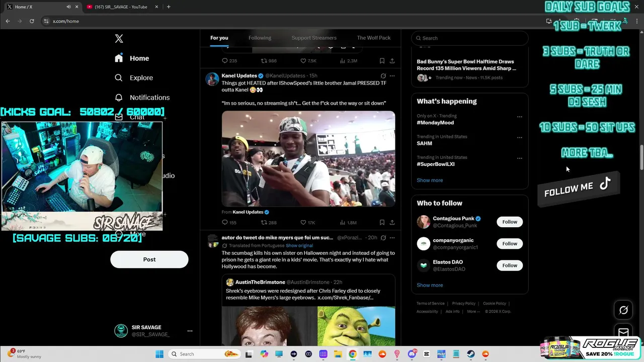644x362 pixels.
Task: Mute the Home / X browser tab audio
Action: point(68,7)
